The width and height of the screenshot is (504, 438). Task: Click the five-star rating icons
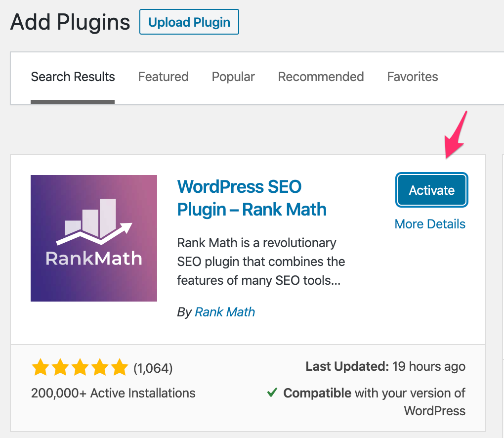tap(80, 367)
